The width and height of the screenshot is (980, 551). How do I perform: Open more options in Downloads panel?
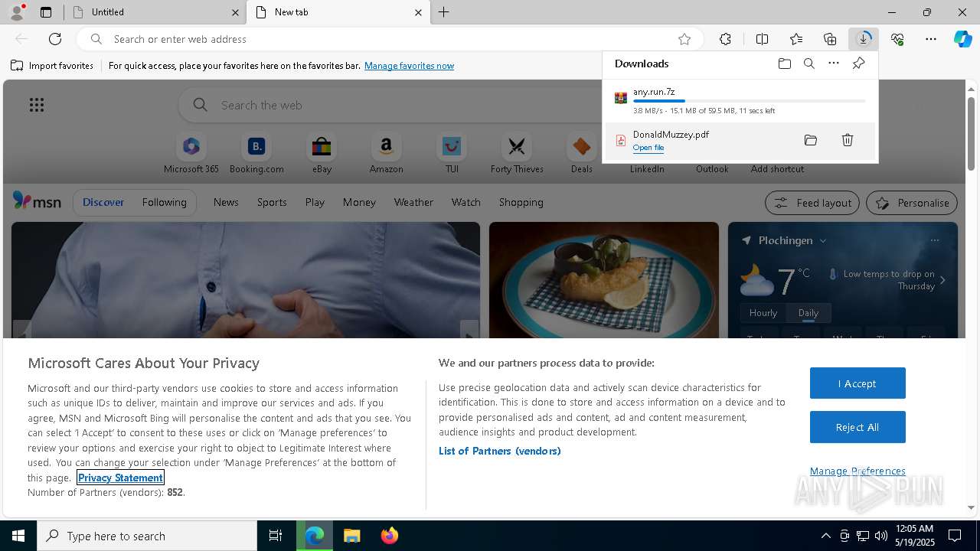pyautogui.click(x=834, y=64)
